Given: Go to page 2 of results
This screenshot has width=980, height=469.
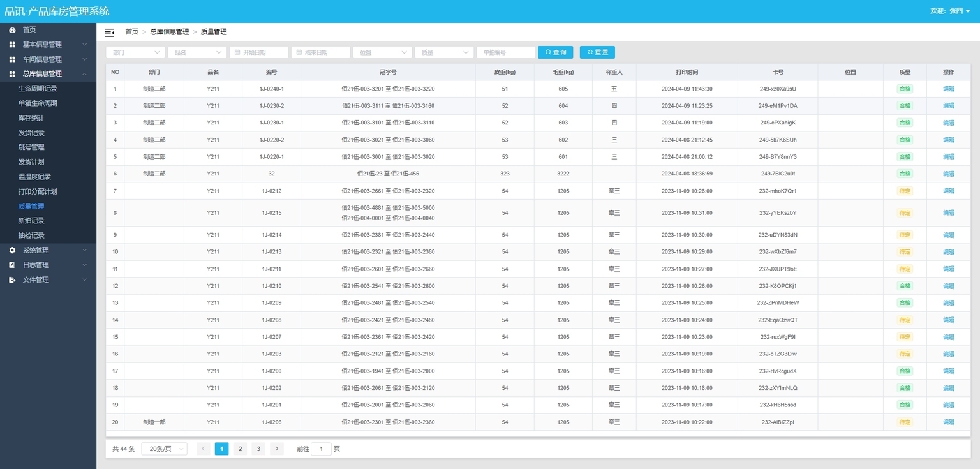Looking at the screenshot, I should tap(240, 449).
